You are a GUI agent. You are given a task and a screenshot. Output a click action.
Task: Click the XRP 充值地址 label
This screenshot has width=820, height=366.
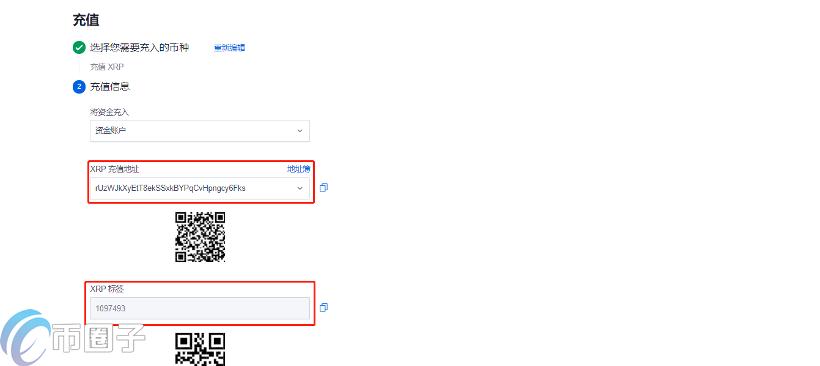pyautogui.click(x=115, y=169)
